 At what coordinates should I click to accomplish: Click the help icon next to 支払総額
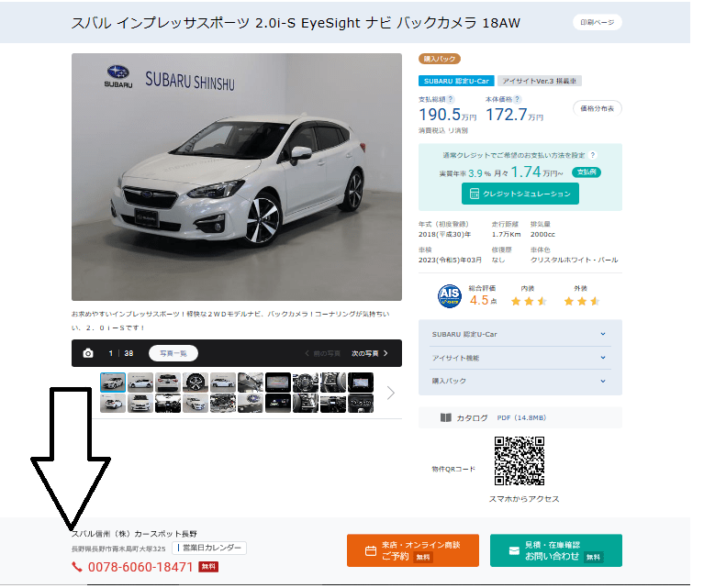pyautogui.click(x=451, y=100)
